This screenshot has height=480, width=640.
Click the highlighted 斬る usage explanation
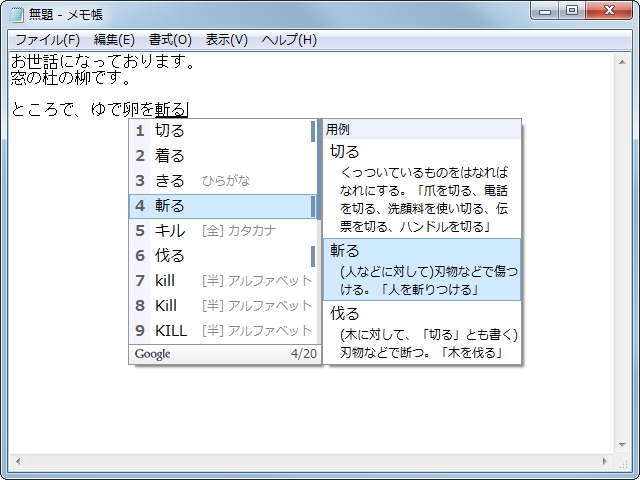point(422,270)
